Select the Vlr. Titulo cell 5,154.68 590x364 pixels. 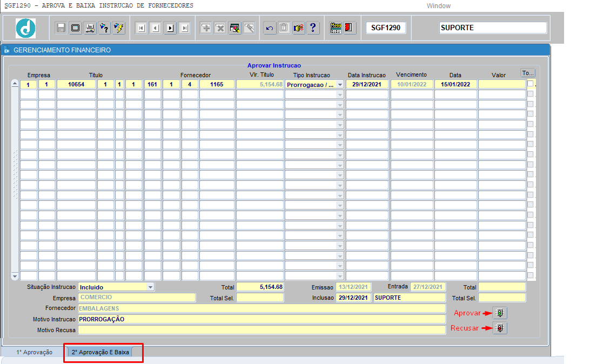[x=260, y=85]
